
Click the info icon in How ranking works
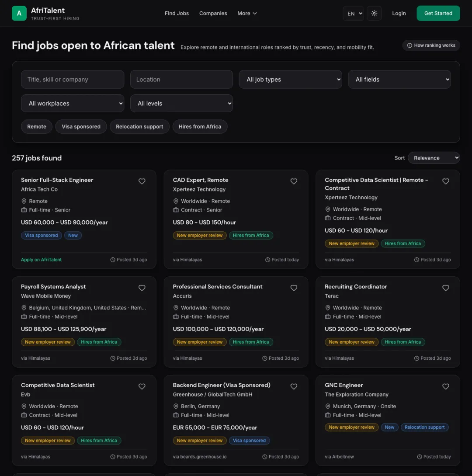point(410,45)
